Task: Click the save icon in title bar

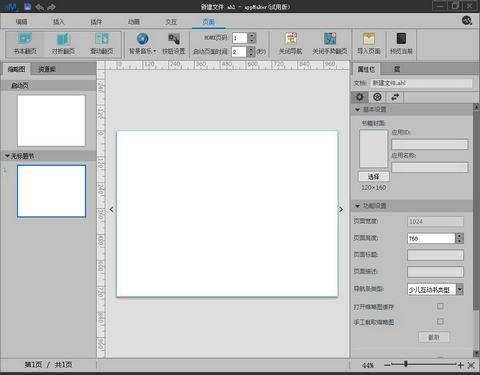Action: (x=27, y=6)
